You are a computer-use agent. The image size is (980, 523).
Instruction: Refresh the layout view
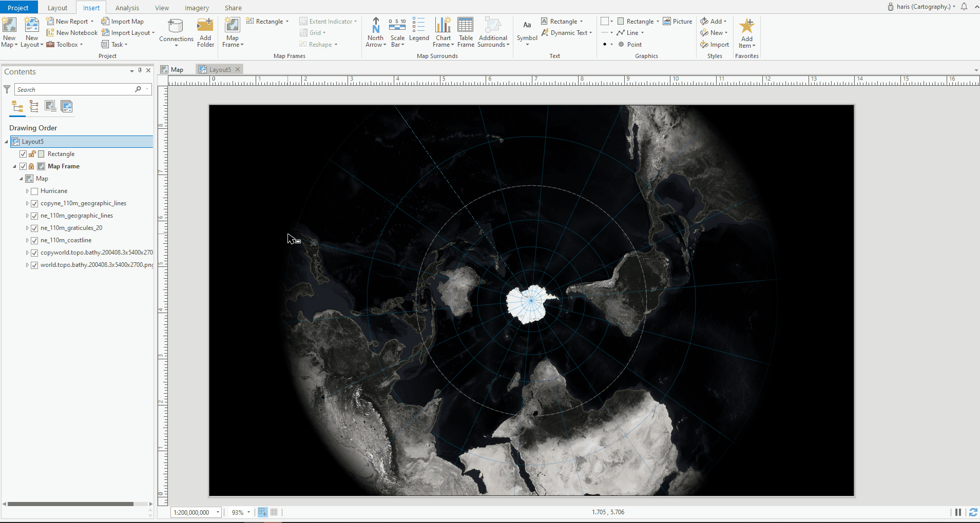pos(973,512)
